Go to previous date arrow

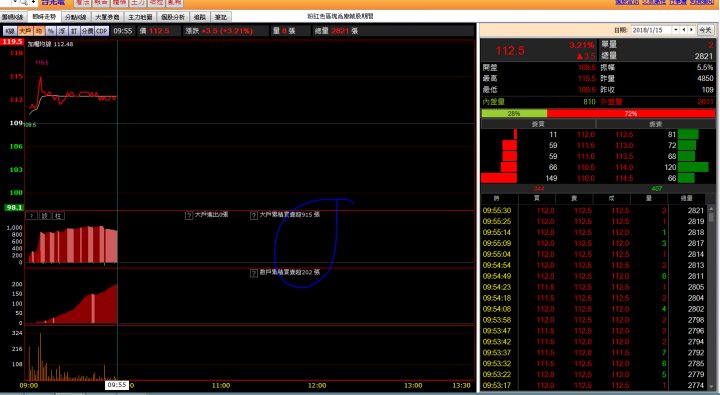click(684, 30)
